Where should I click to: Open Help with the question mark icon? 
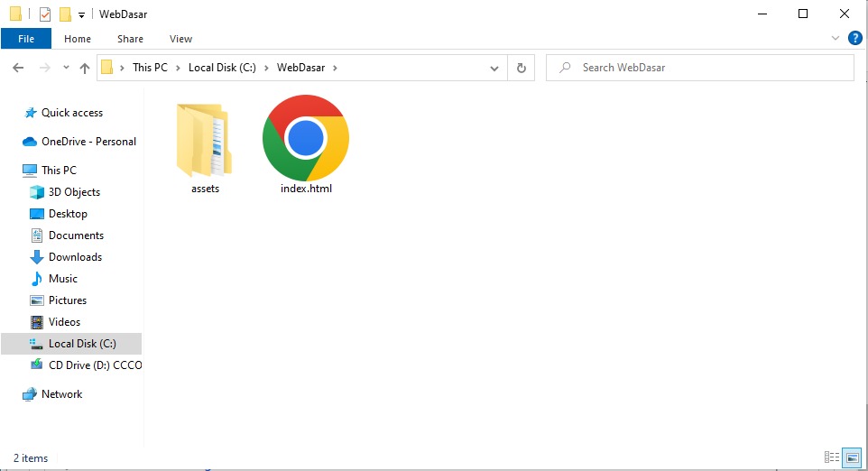(x=855, y=38)
